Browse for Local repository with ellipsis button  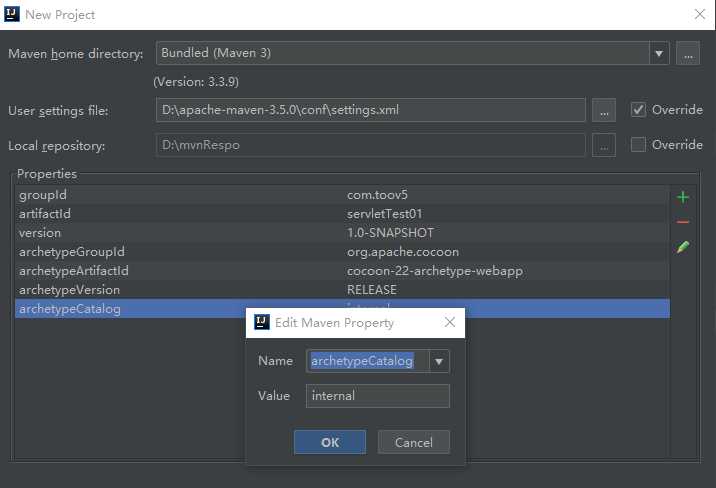click(x=604, y=145)
